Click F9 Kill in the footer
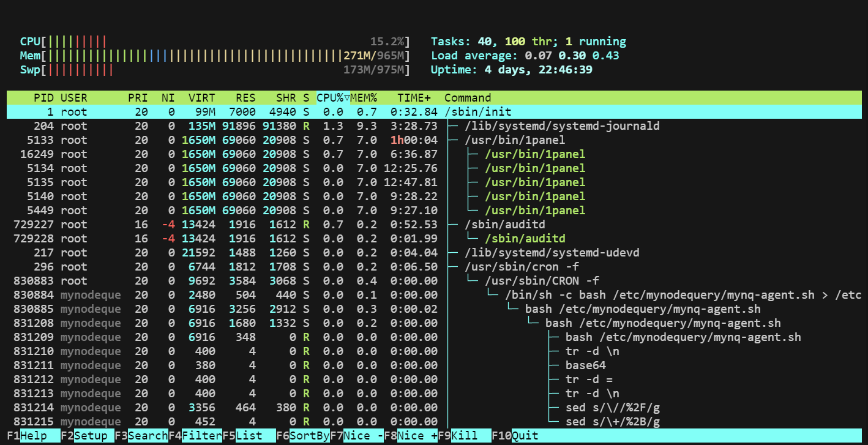 coord(465,436)
